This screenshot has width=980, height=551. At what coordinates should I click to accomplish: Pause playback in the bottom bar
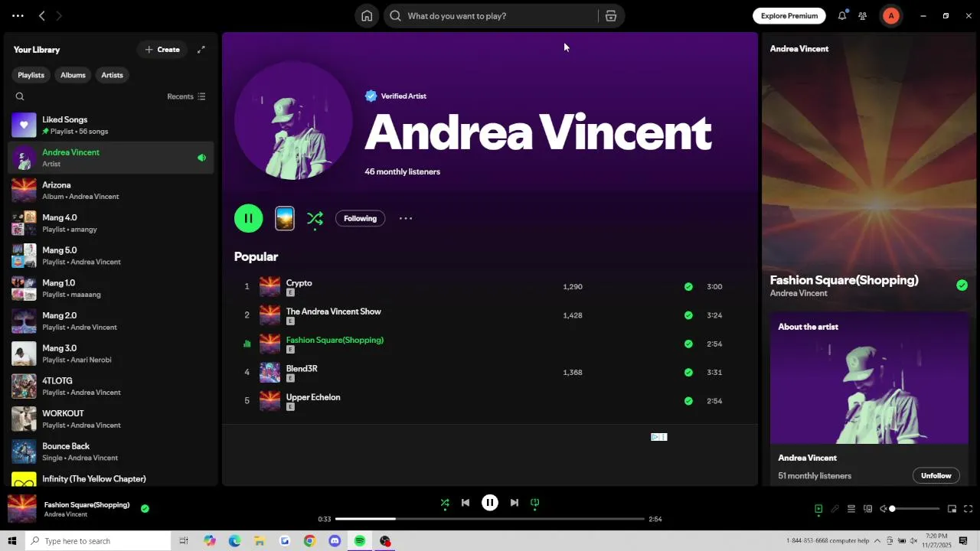(490, 503)
